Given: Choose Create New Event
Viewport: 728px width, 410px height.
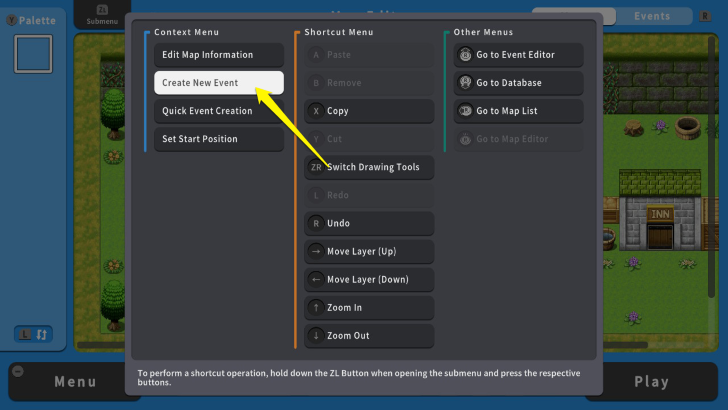Looking at the screenshot, I should click(219, 83).
